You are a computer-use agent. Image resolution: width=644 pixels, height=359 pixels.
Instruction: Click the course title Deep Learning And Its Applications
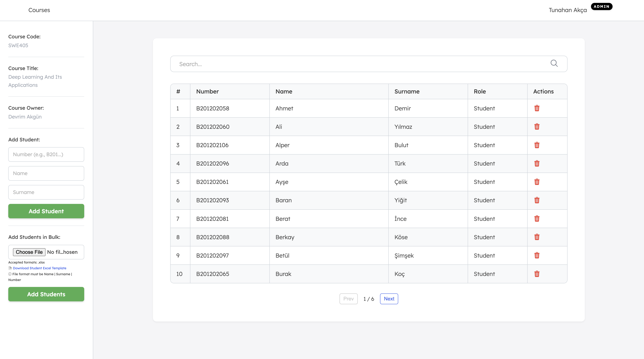point(35,81)
